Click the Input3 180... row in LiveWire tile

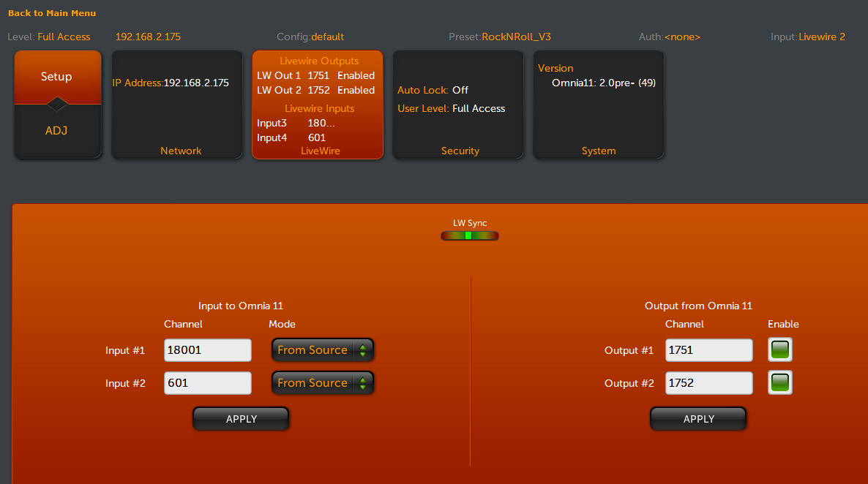click(296, 124)
